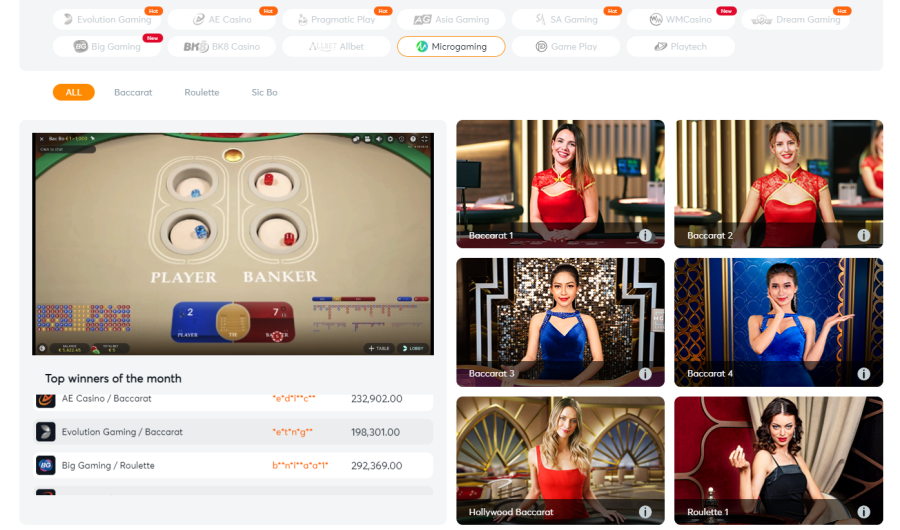Click the AE Casino / Baccarat winner row
Viewport: 900px width, 530px height.
[x=233, y=401]
